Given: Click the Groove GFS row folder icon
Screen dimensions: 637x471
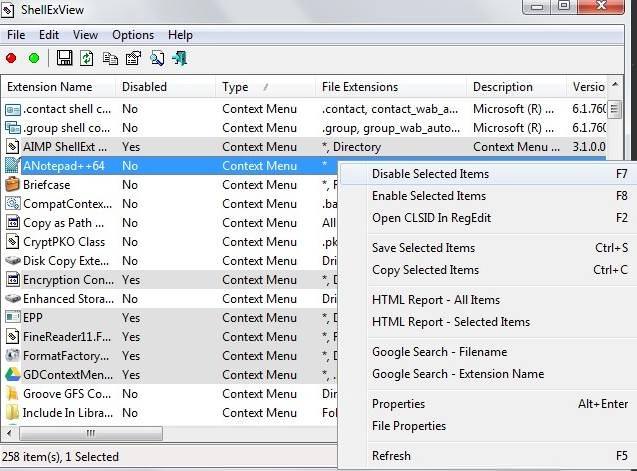Looking at the screenshot, I should tap(13, 393).
